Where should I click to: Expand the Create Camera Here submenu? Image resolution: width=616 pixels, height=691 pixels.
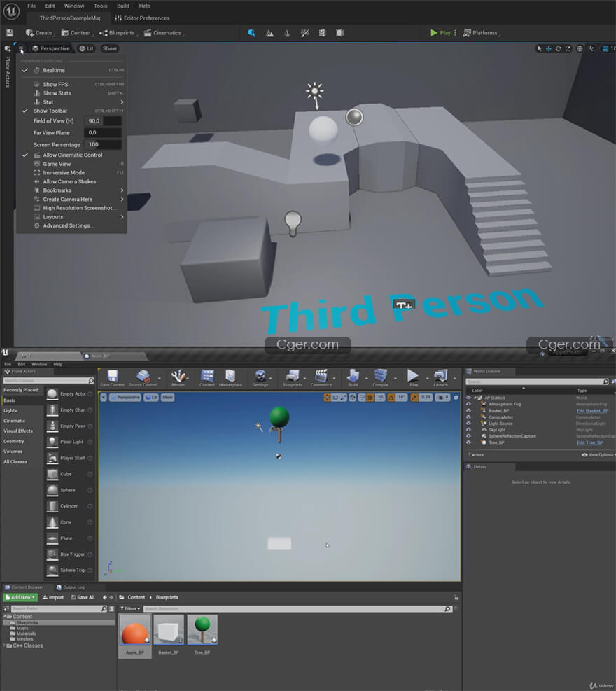[72, 200]
